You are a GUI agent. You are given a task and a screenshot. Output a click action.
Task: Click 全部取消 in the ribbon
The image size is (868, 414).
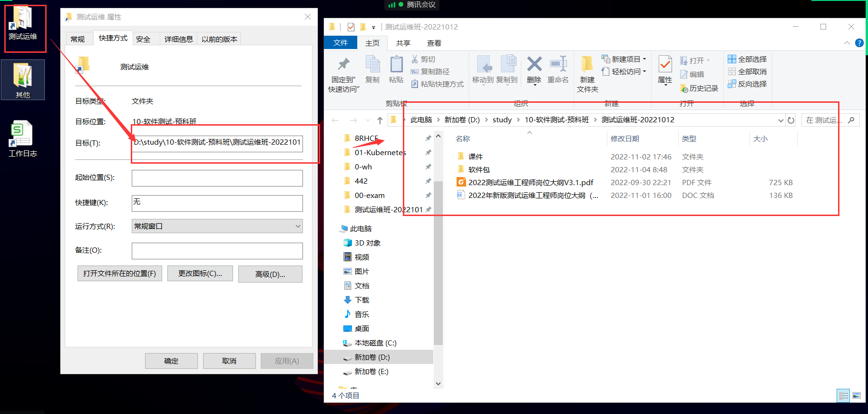click(x=747, y=71)
